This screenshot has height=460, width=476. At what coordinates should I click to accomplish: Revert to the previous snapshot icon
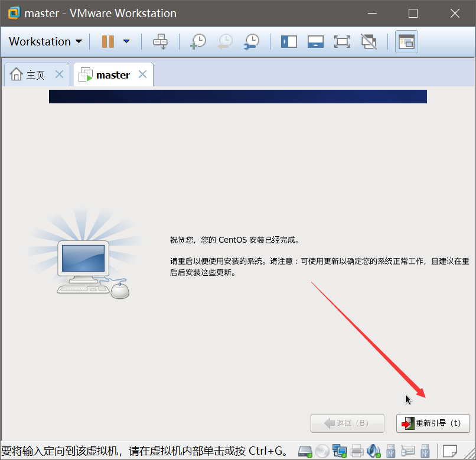pyautogui.click(x=225, y=41)
